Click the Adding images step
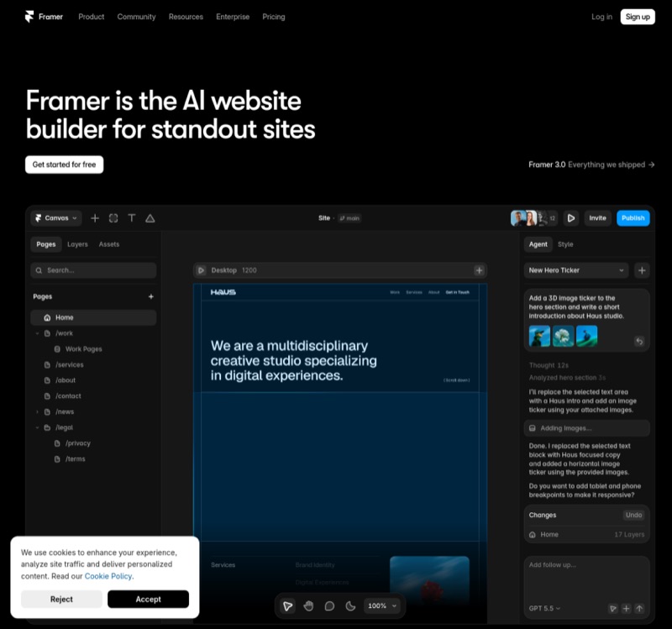Image resolution: width=672 pixels, height=629 pixels. click(x=586, y=428)
